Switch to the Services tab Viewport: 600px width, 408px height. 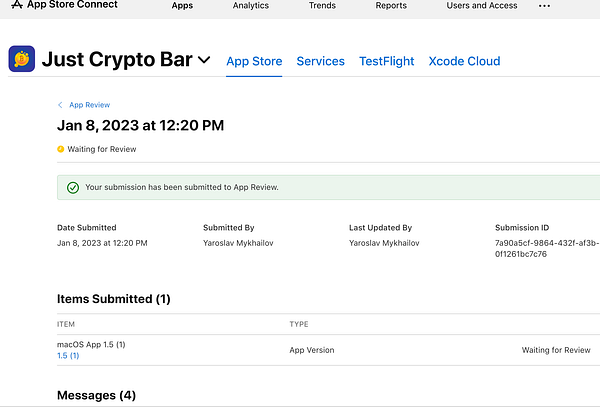click(321, 61)
